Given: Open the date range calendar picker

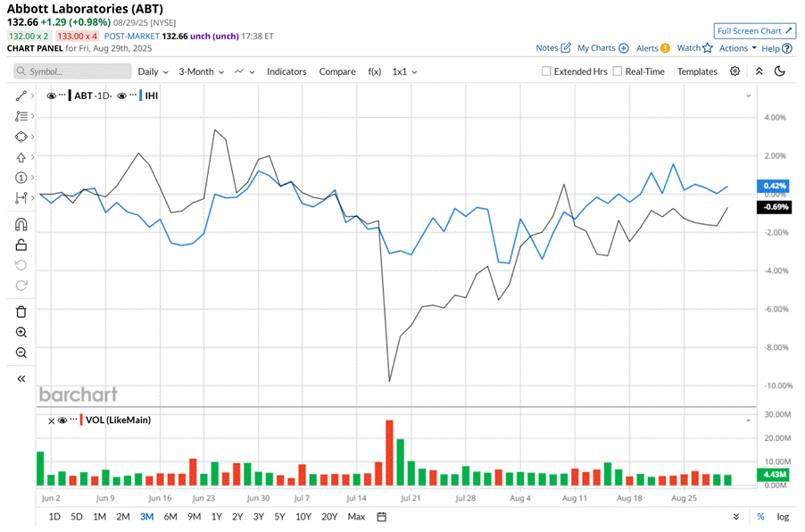Looking at the screenshot, I should pos(381,517).
